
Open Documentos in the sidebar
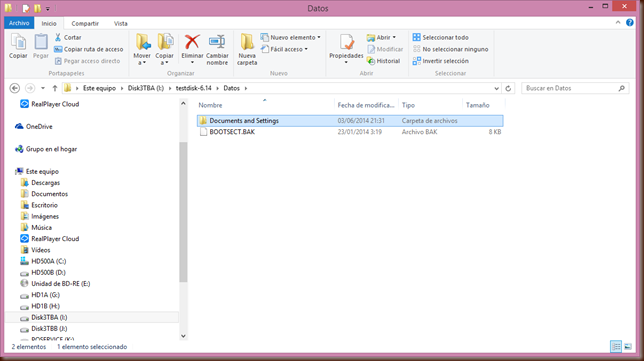click(x=44, y=194)
